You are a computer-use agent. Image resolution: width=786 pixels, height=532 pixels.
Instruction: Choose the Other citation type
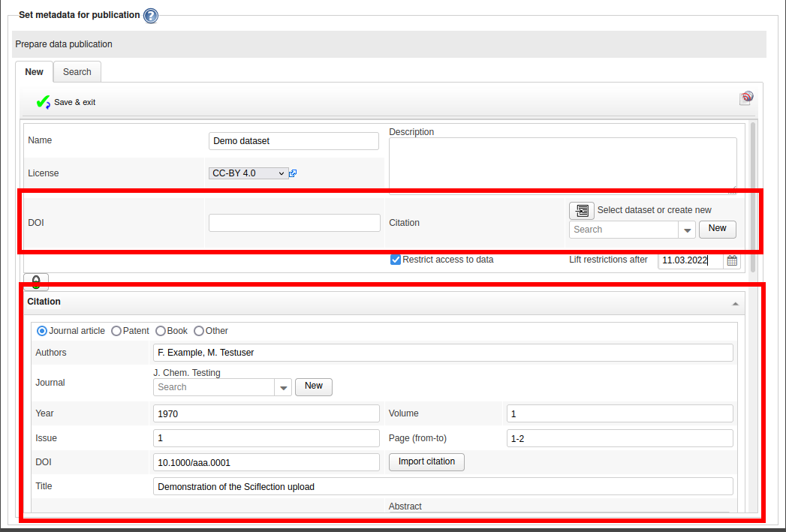(x=199, y=331)
